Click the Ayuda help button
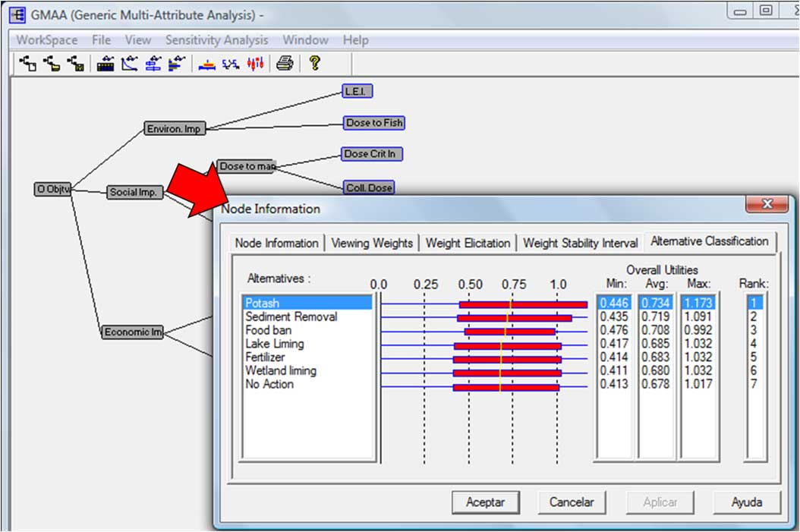800x532 pixels. [x=746, y=502]
